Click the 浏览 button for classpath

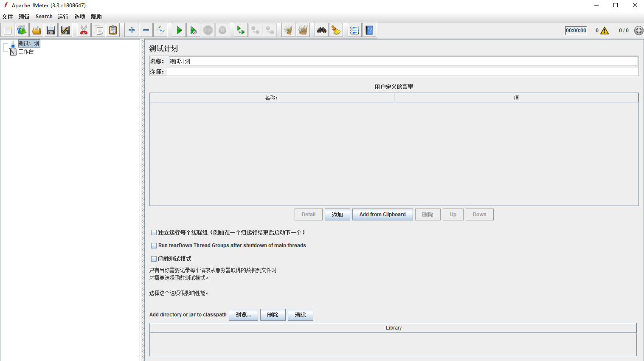click(x=243, y=314)
